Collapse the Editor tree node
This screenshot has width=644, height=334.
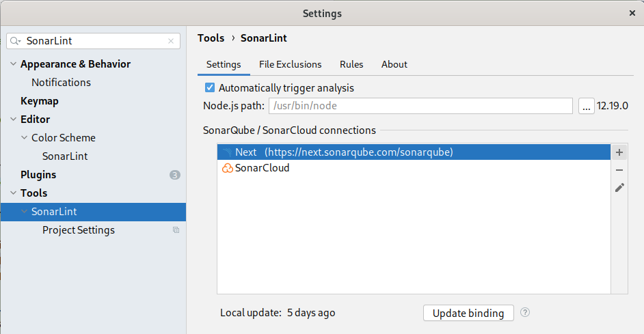(x=13, y=120)
